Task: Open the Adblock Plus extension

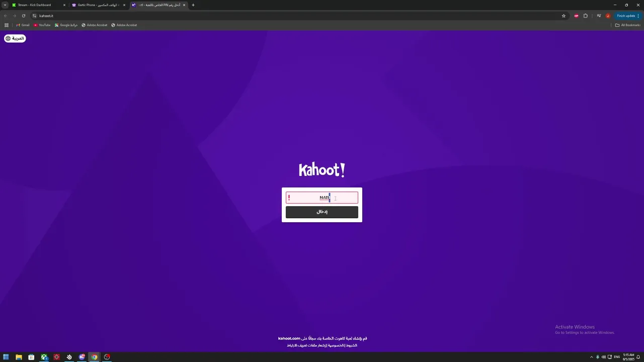Action: pyautogui.click(x=577, y=16)
